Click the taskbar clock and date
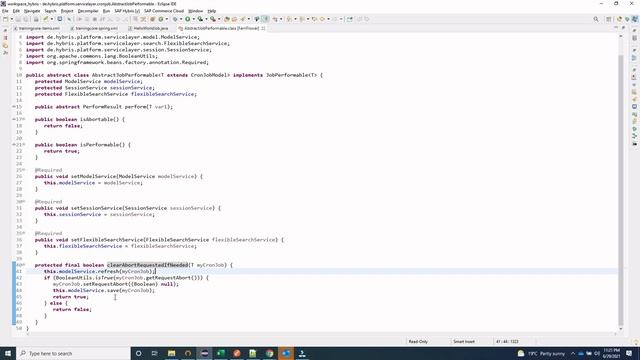640x360 pixels. pyautogui.click(x=611, y=353)
